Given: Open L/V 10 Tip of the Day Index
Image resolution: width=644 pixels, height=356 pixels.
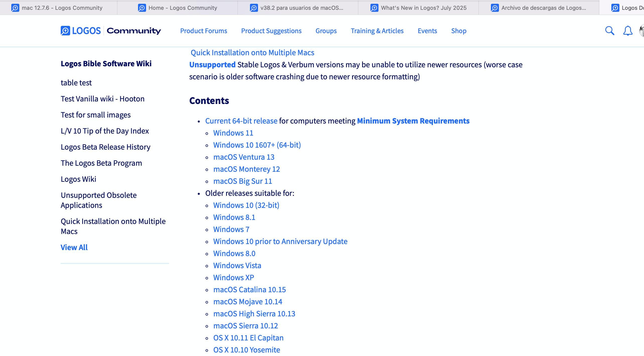Looking at the screenshot, I should coord(105,131).
